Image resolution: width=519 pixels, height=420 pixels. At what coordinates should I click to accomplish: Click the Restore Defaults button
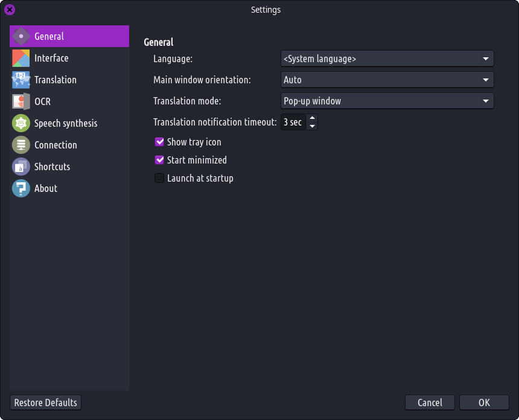tap(46, 402)
